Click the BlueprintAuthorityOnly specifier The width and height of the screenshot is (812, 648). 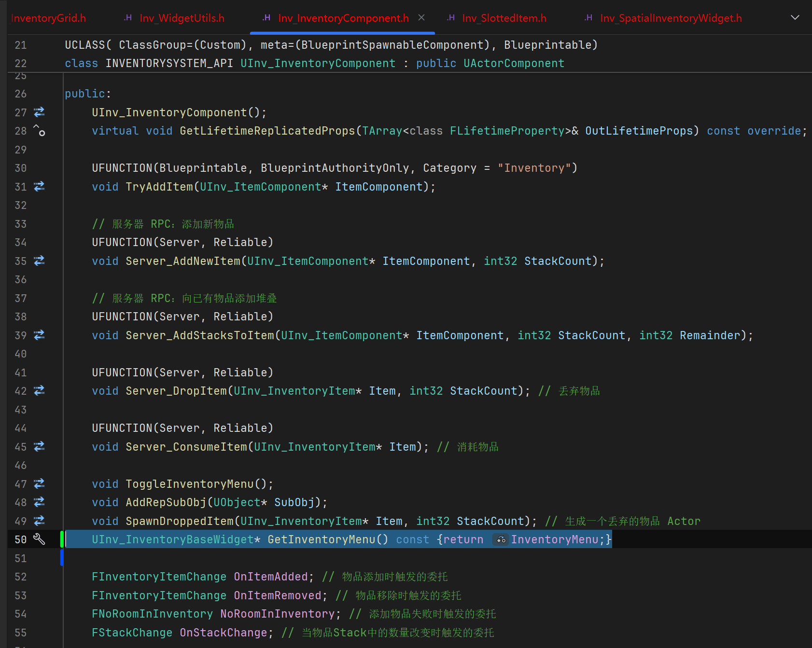pyautogui.click(x=335, y=168)
